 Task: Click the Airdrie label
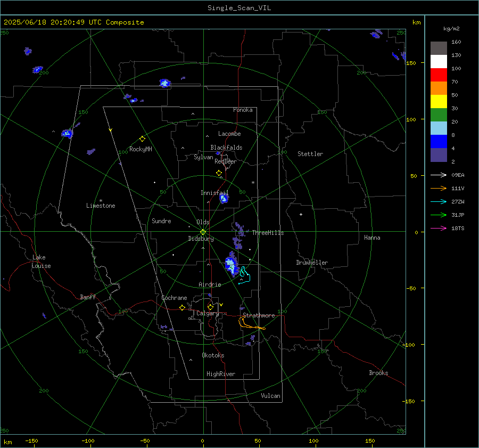click(x=210, y=284)
